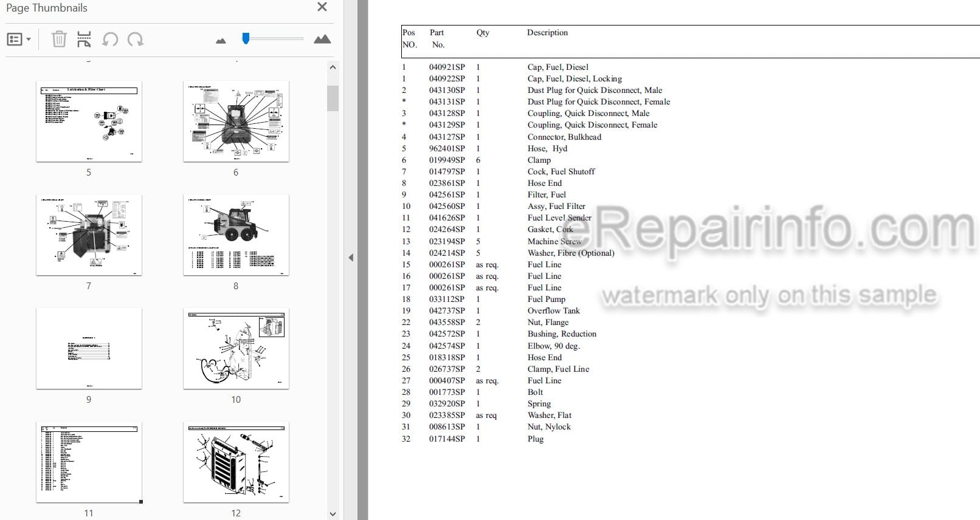Click the 'Description' column header
The image size is (980, 520).
[x=547, y=33]
